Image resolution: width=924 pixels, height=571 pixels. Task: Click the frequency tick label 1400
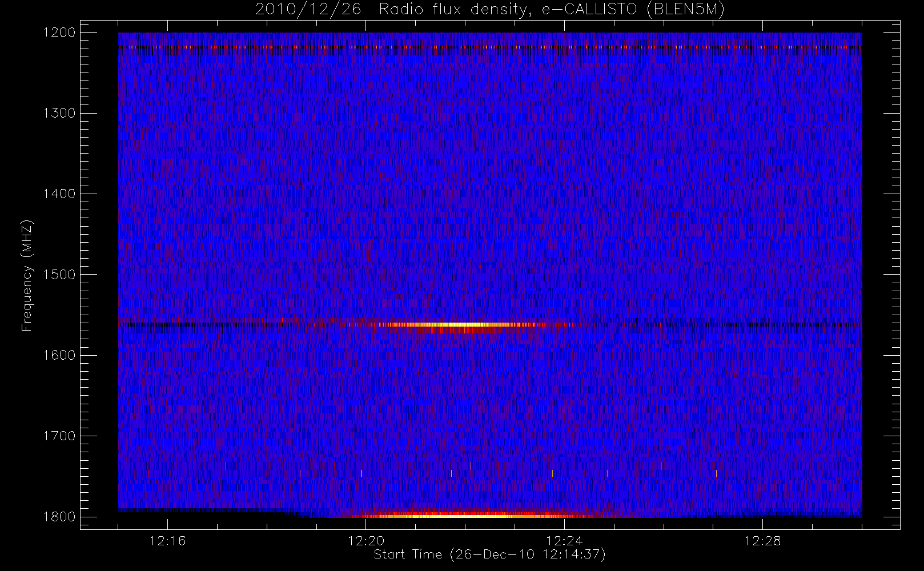click(59, 194)
